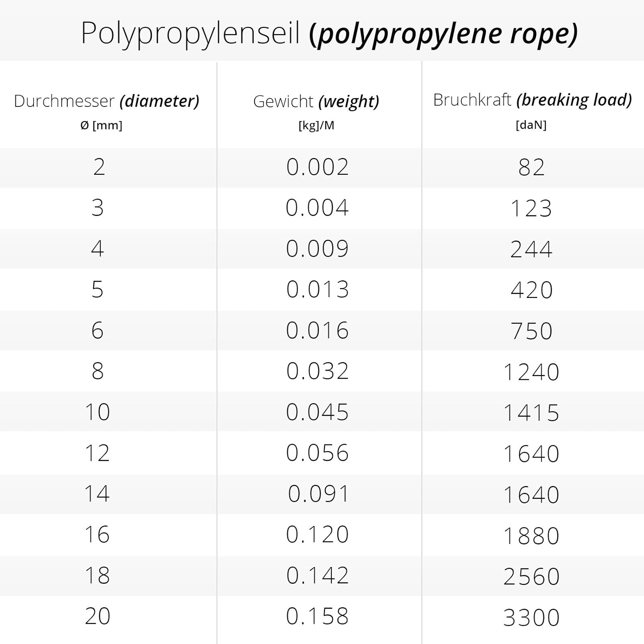The image size is (644, 644).
Task: Select the weight value 0.002
Action: click(x=317, y=167)
